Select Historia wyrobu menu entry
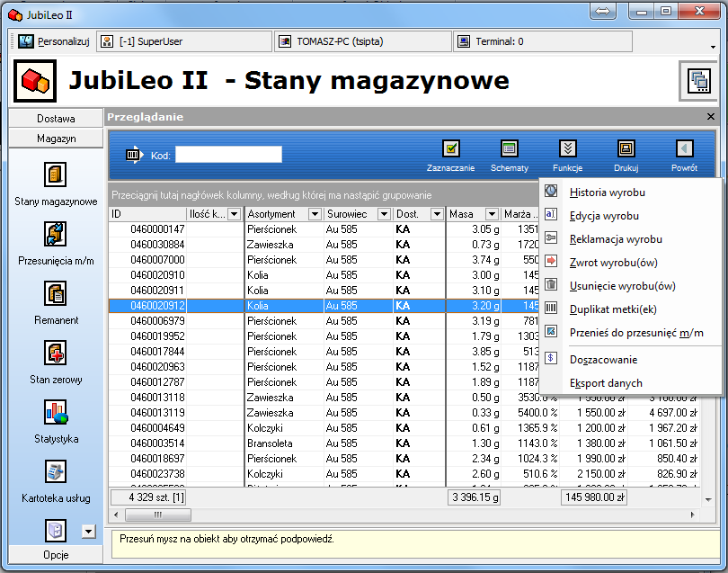The width and height of the screenshot is (728, 573). click(x=631, y=192)
